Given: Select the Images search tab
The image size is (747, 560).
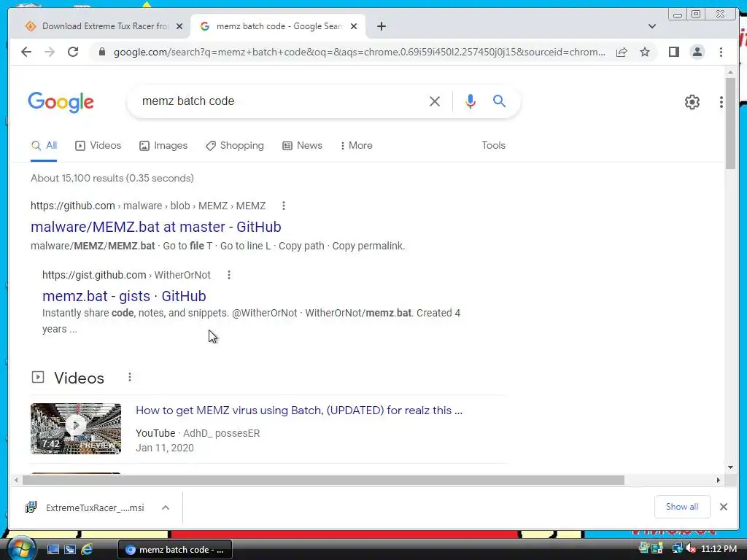Looking at the screenshot, I should click(163, 145).
